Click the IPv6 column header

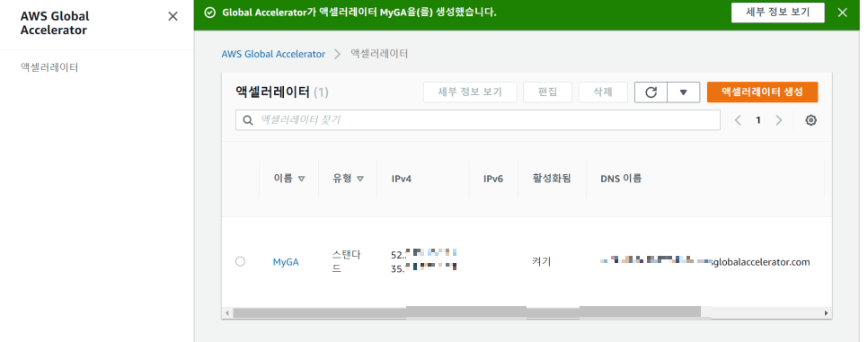tap(492, 180)
